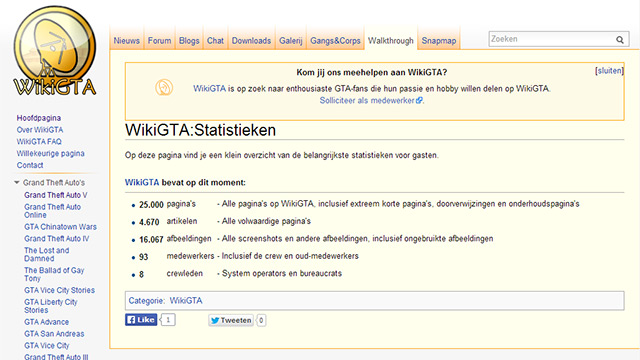Image resolution: width=640 pixels, height=360 pixels.
Task: Open GTA Vice City Stories link
Action: [x=60, y=290]
